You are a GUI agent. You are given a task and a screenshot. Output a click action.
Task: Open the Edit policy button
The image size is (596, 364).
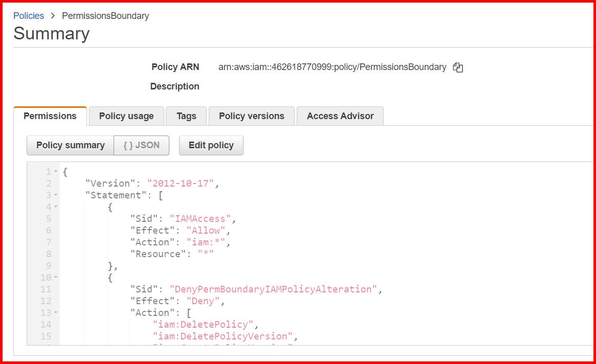click(x=211, y=145)
